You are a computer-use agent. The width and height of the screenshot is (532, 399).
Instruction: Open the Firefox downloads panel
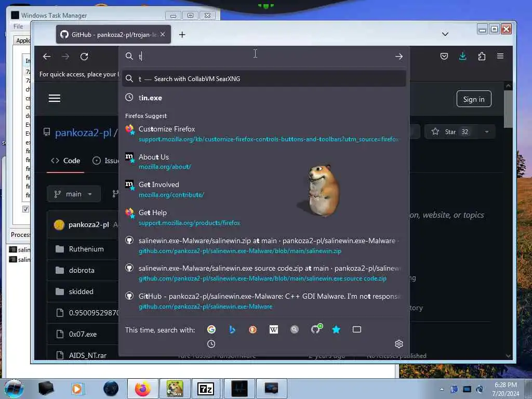point(463,56)
